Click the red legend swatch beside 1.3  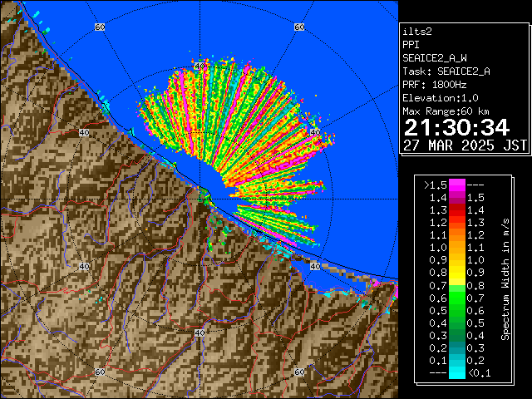pyautogui.click(x=457, y=210)
